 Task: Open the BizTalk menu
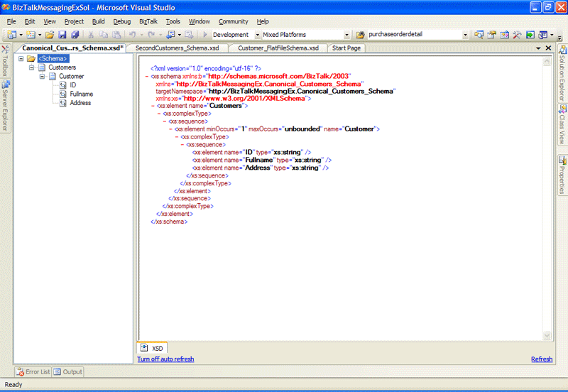(x=148, y=21)
